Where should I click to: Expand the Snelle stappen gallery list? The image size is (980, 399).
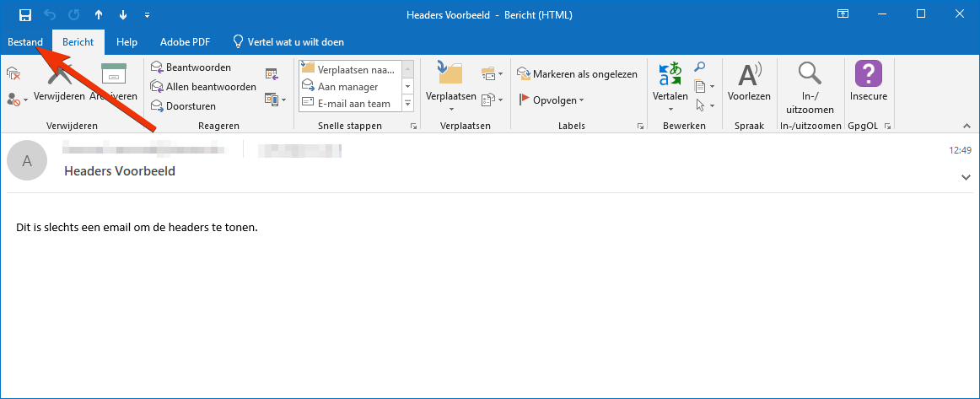(x=408, y=104)
